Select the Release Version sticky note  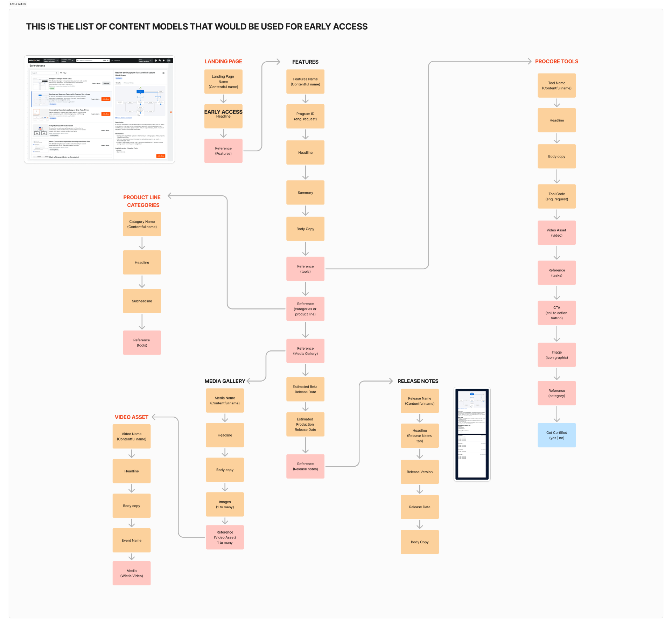(420, 472)
